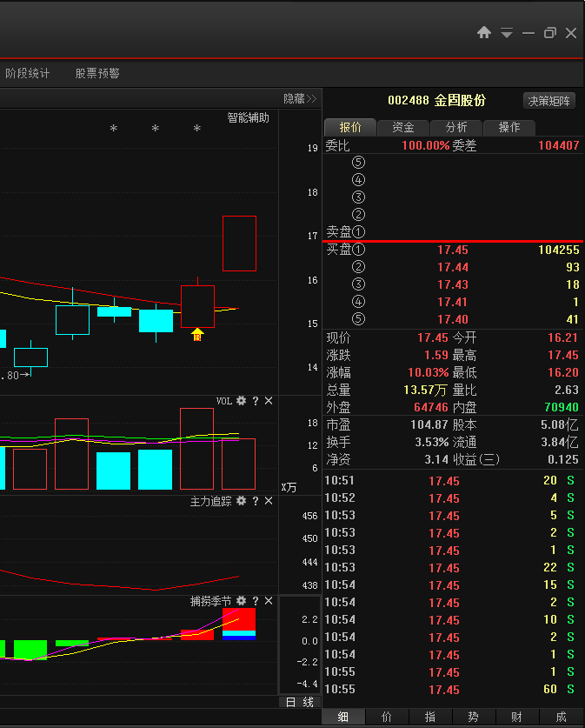Open 捕捞季节 settings gear icon

click(242, 601)
